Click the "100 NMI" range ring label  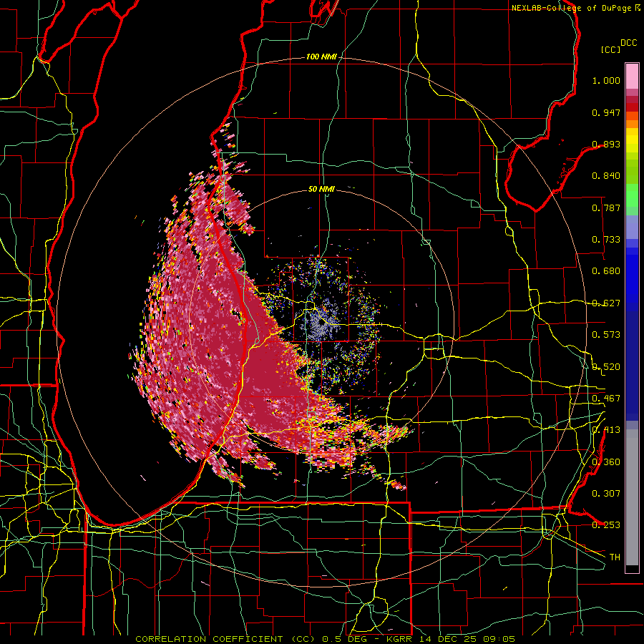[x=321, y=57]
